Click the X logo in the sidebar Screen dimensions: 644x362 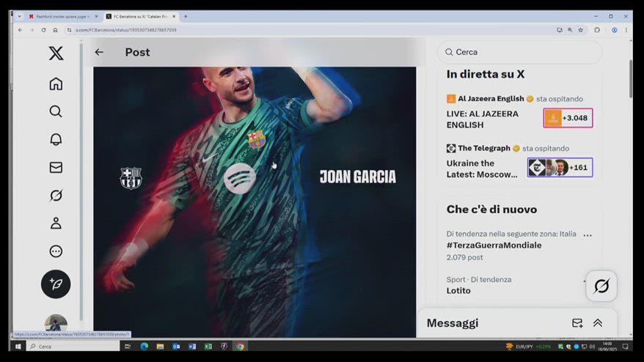pos(56,53)
